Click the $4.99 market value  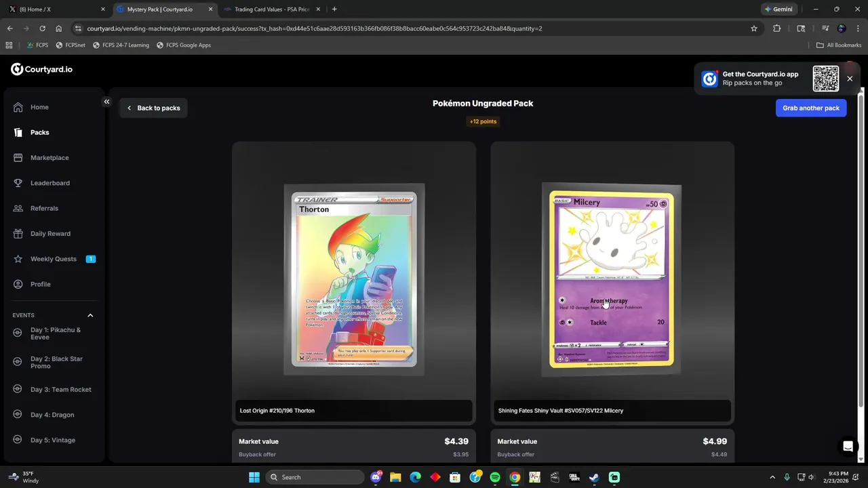click(x=715, y=441)
